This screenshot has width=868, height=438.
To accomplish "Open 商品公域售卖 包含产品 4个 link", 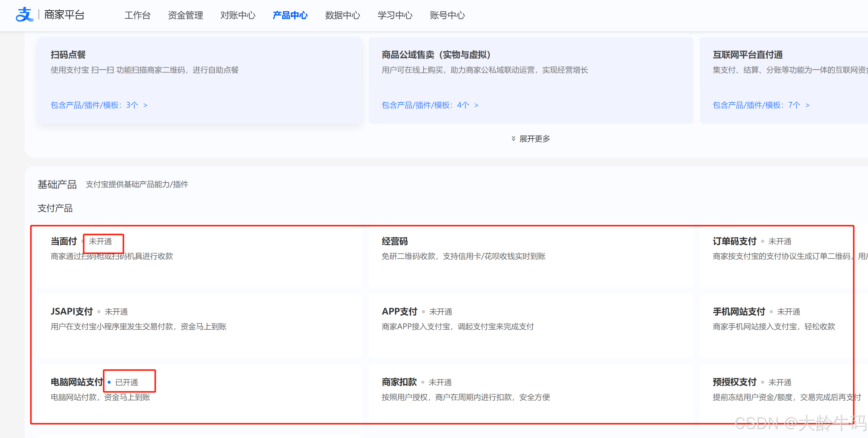I will point(430,105).
